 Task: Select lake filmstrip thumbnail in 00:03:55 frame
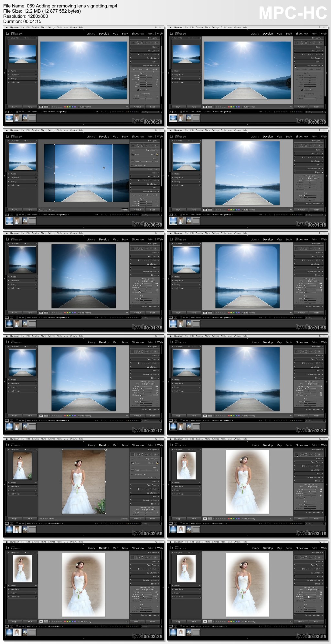tap(173, 632)
